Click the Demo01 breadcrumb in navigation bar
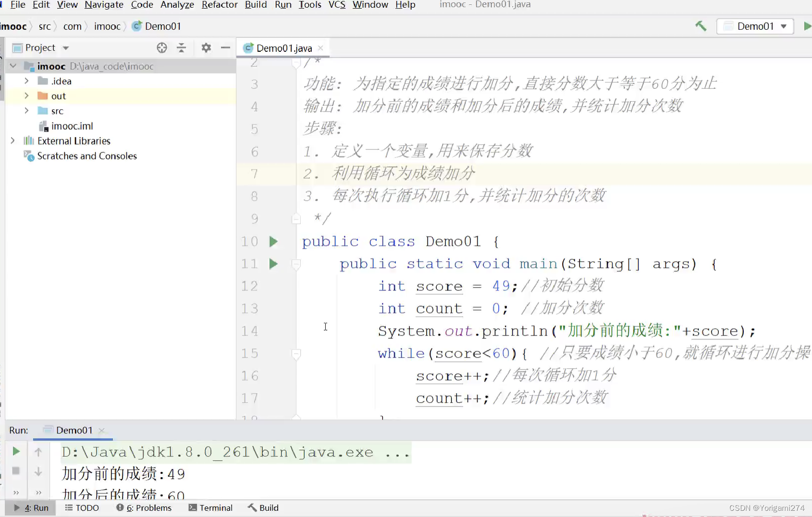 pos(157,26)
